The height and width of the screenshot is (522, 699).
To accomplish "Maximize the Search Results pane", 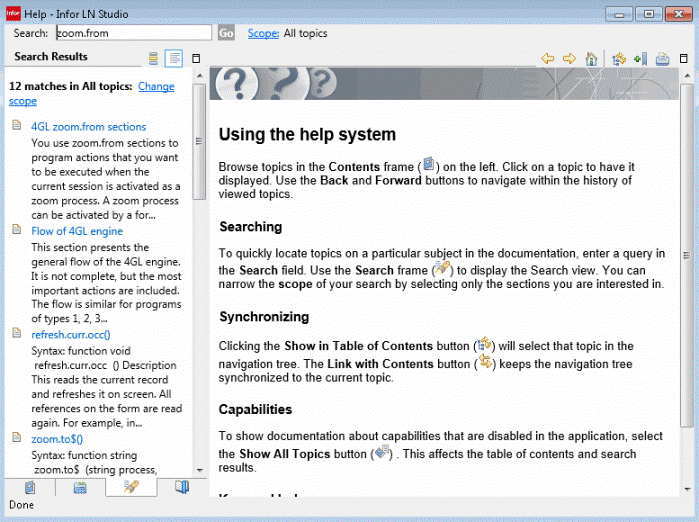I will coord(196,58).
